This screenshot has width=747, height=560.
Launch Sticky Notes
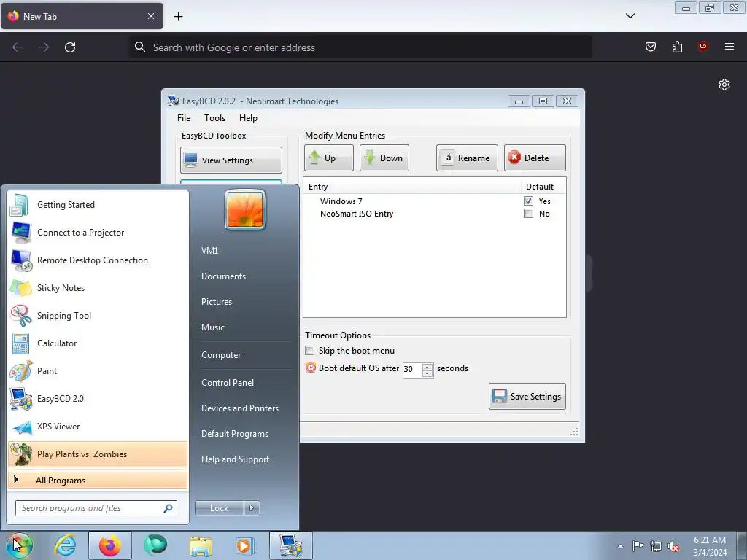[98, 287]
